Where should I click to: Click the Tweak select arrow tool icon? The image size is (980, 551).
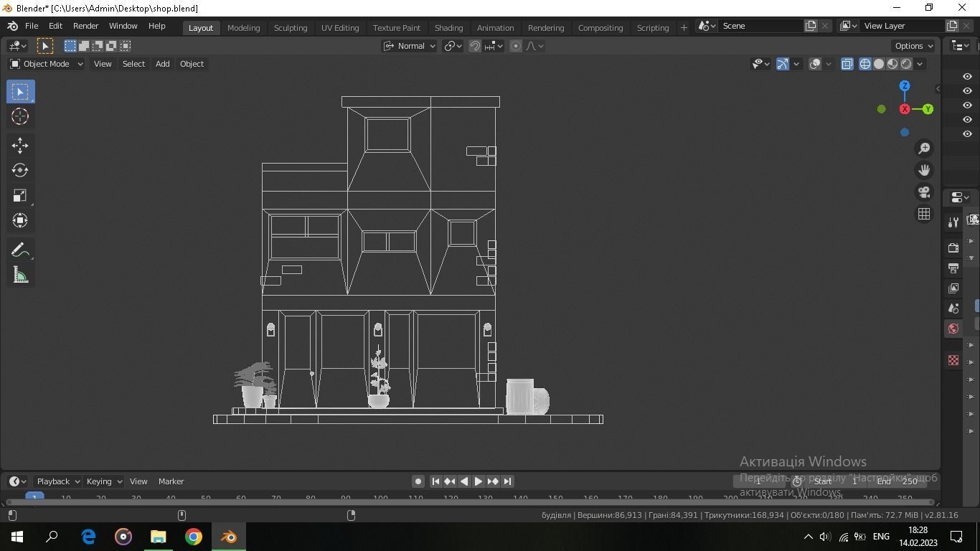point(44,46)
